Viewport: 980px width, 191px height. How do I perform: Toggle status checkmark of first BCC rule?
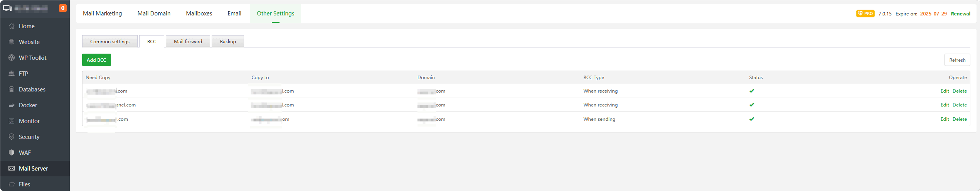point(751,91)
